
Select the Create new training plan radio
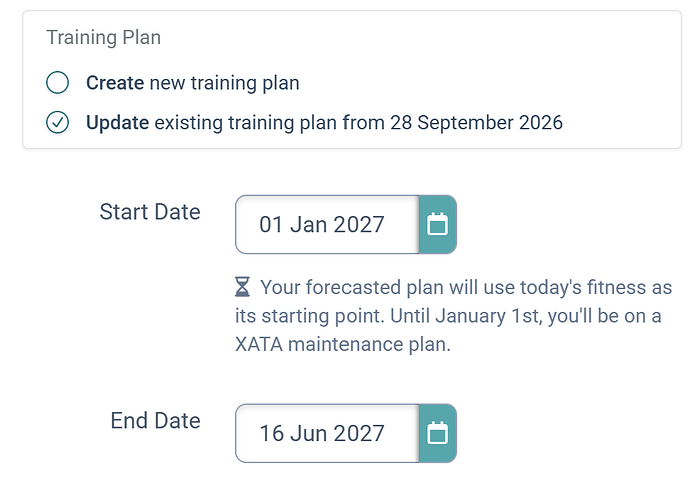point(58,83)
